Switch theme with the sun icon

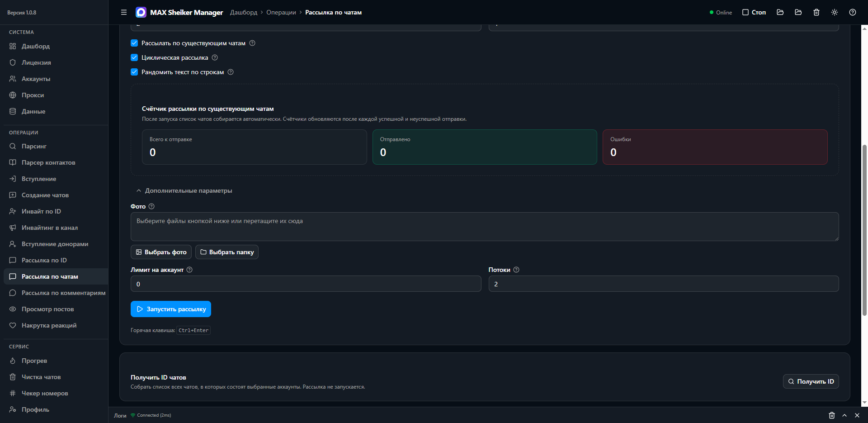(x=835, y=12)
